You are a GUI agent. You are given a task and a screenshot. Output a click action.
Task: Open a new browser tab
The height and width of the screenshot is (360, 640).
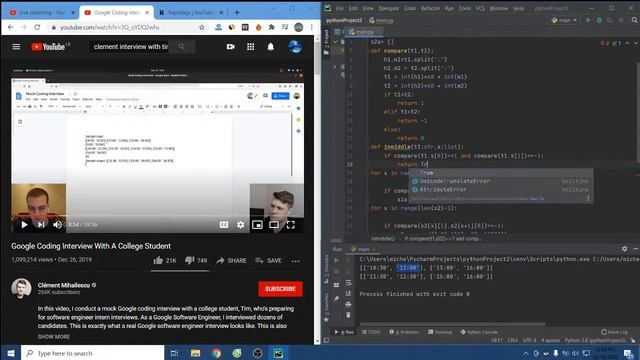point(237,13)
